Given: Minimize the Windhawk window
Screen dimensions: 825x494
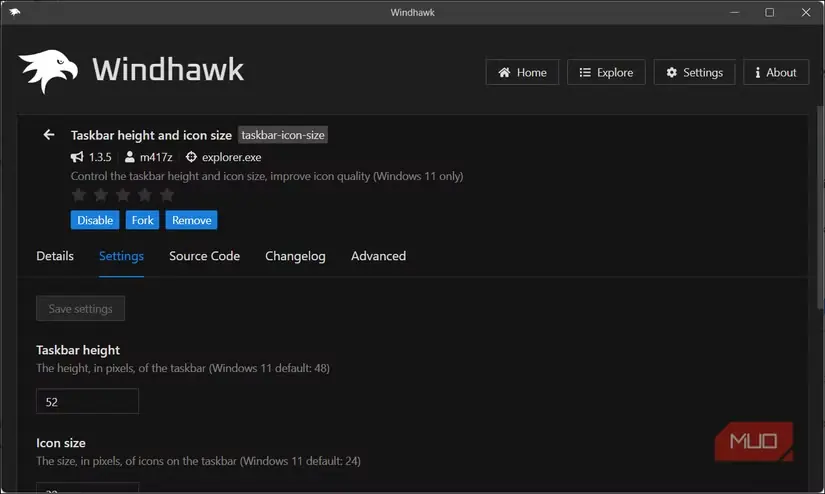Looking at the screenshot, I should point(735,12).
